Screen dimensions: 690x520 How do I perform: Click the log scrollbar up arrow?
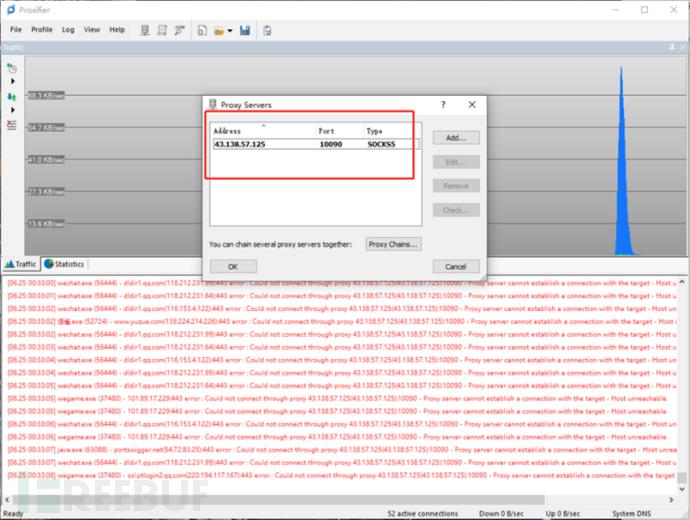[x=682, y=282]
